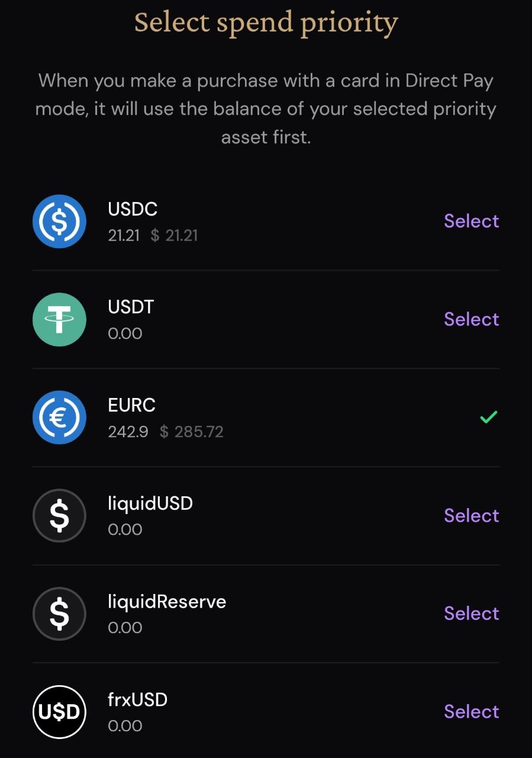Click the EURC asset name
The image size is (532, 758).
131,405
